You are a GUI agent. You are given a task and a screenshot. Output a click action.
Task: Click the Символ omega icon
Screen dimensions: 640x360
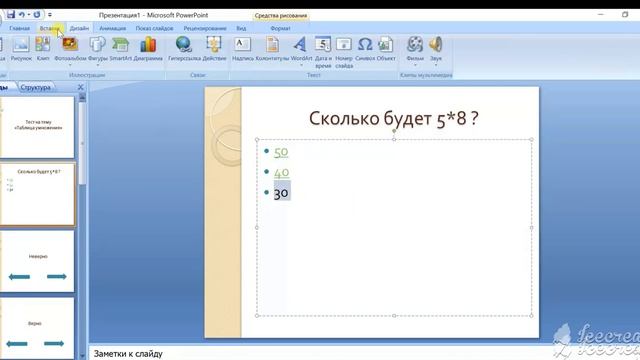[365, 44]
